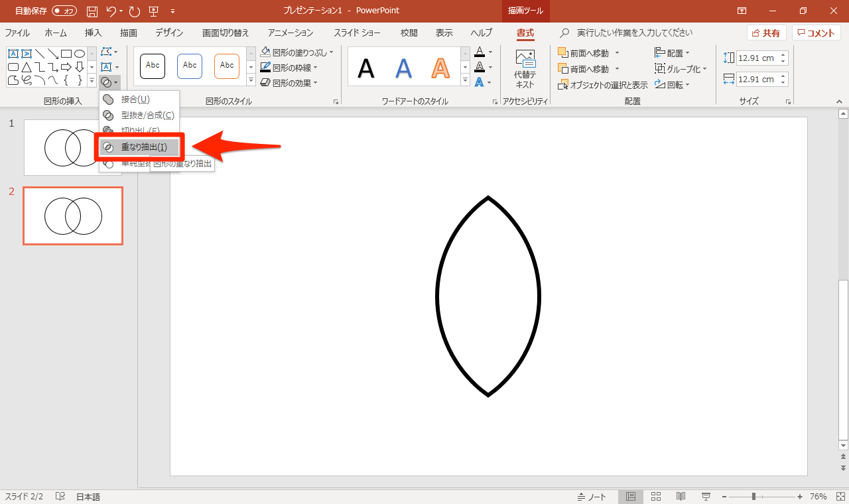Screen dimensions: 849x504
Task: Apply blue gradient WordArt A style
Action: pyautogui.click(x=403, y=68)
